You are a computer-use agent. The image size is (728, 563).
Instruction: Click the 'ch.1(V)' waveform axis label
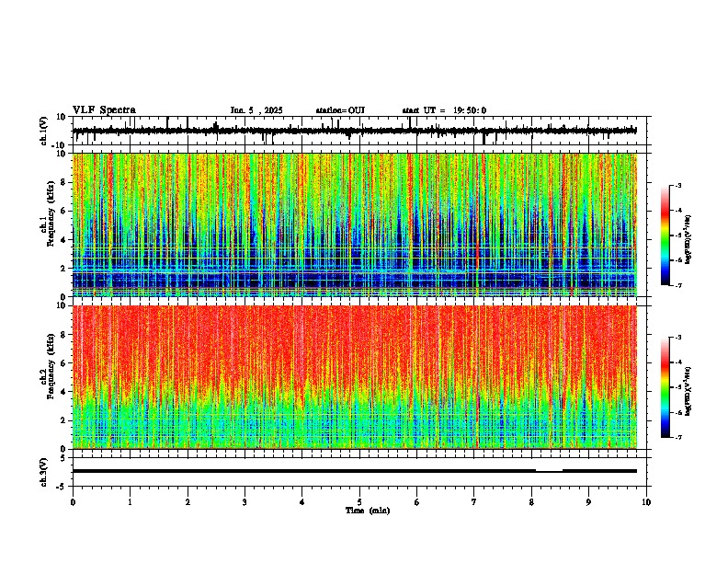pos(44,131)
